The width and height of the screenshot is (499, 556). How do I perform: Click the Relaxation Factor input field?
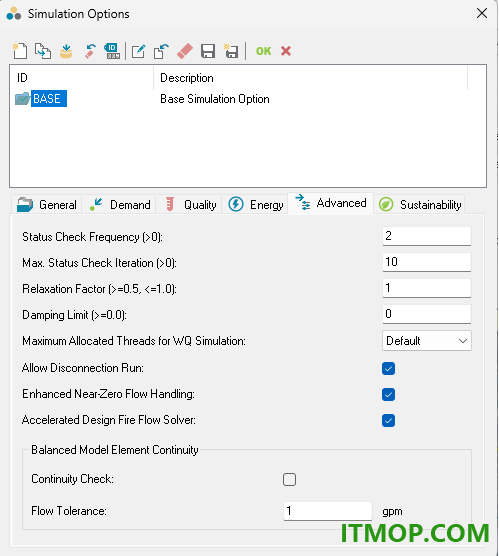(x=427, y=288)
